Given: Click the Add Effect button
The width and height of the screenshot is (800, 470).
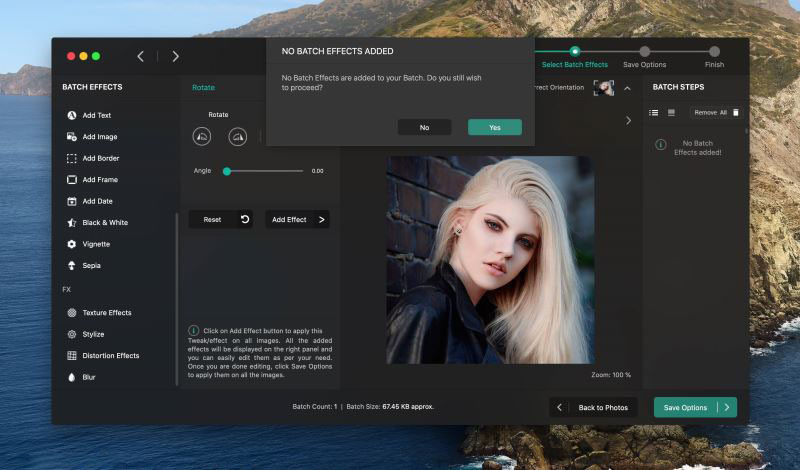Looking at the screenshot, I should (x=297, y=219).
